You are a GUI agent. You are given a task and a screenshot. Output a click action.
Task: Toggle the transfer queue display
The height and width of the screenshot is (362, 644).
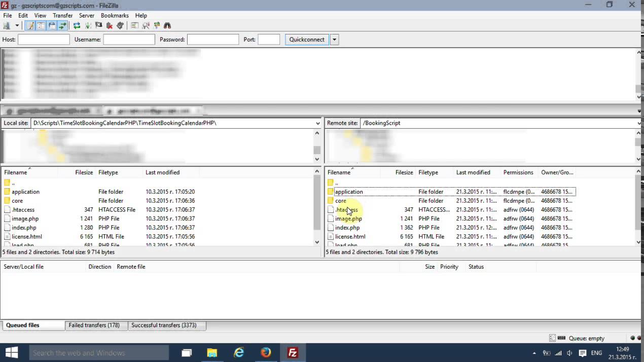[x=62, y=25]
